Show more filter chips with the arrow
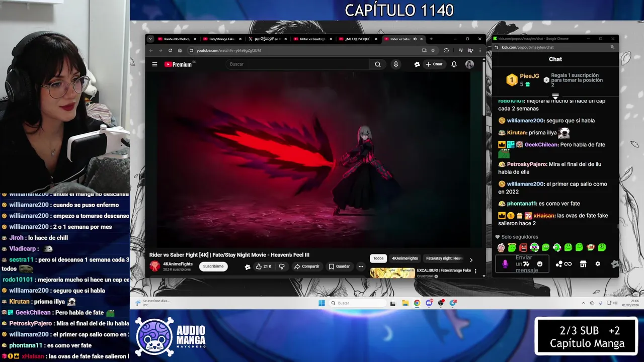 point(471,260)
